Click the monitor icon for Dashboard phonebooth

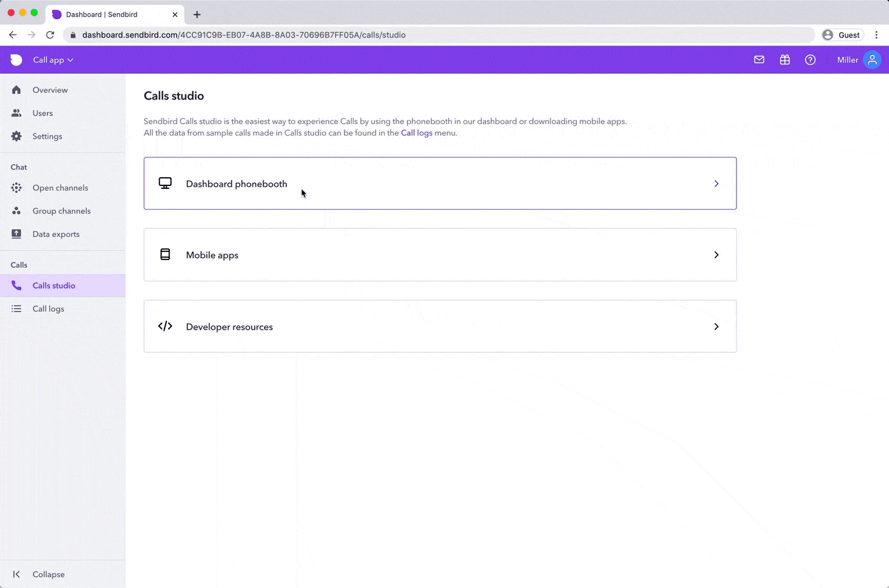click(x=165, y=184)
